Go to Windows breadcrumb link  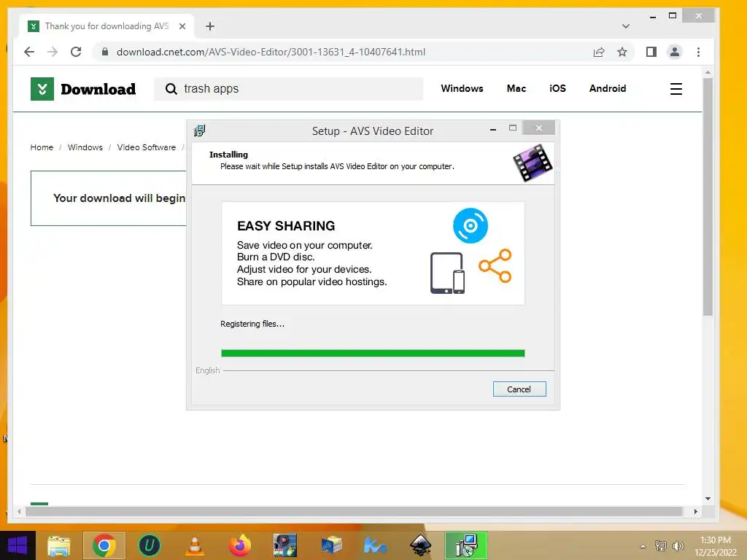point(85,147)
